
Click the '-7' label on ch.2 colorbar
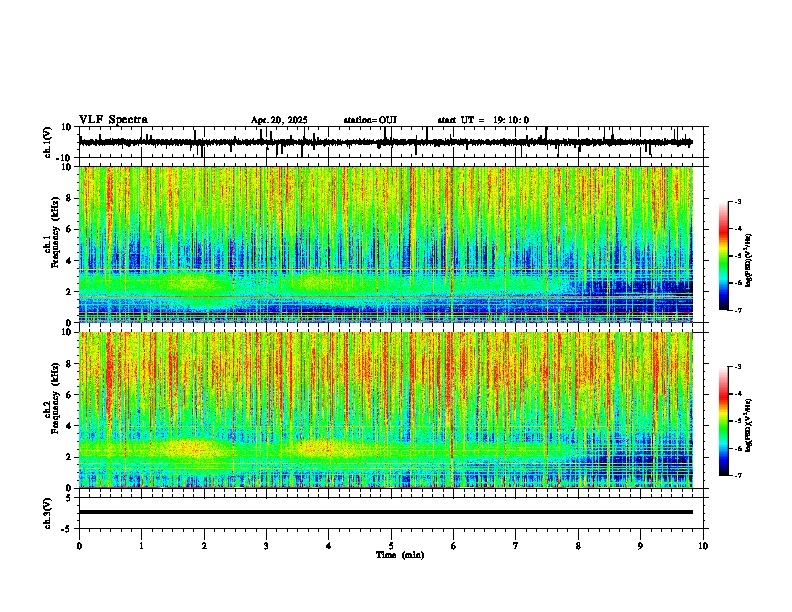click(x=737, y=476)
